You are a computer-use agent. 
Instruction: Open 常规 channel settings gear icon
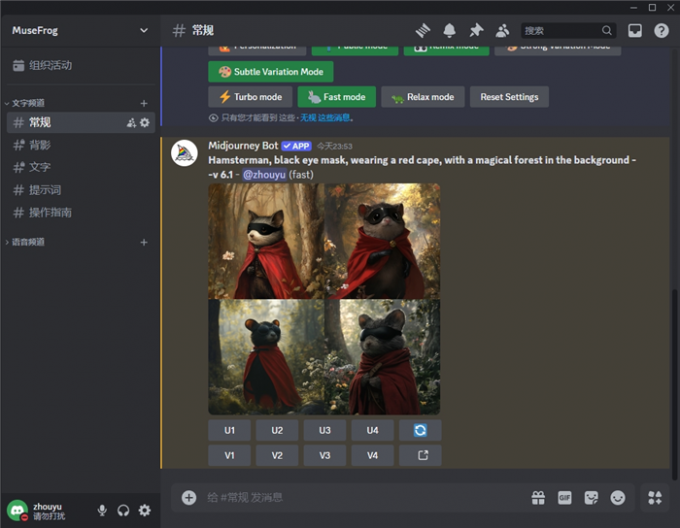click(145, 123)
